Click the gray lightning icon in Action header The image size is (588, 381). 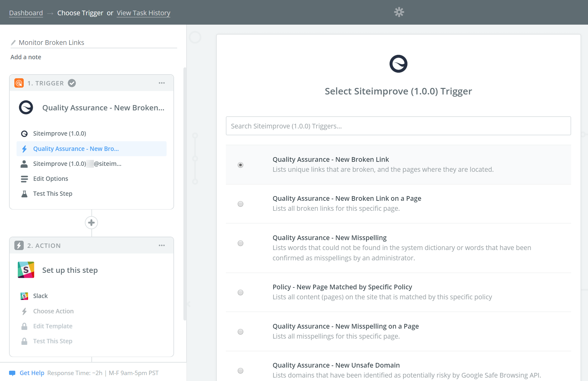click(19, 246)
